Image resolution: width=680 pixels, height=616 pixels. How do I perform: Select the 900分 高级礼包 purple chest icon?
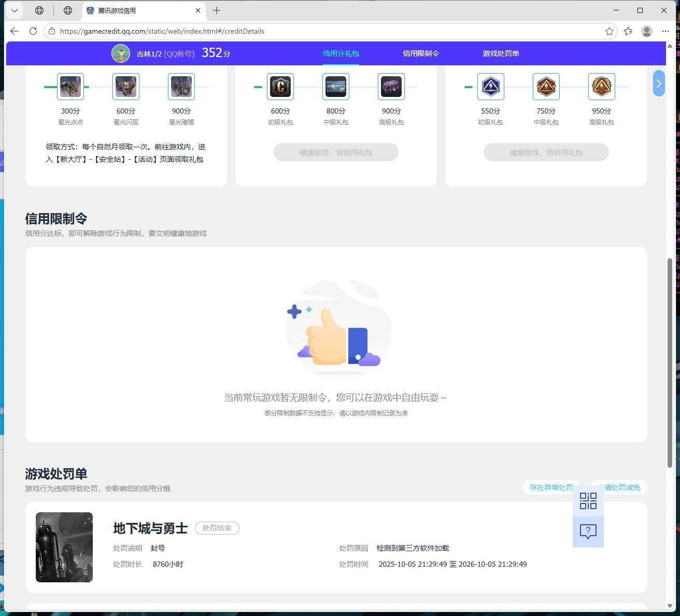(x=391, y=87)
